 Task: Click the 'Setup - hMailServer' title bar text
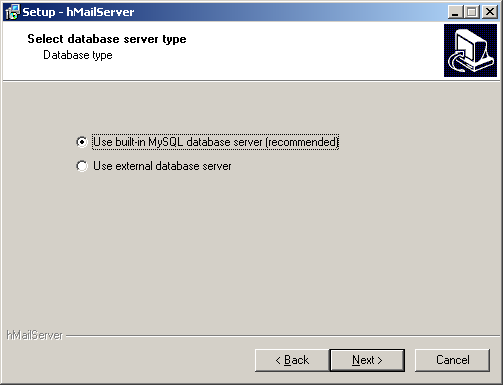tap(78, 12)
